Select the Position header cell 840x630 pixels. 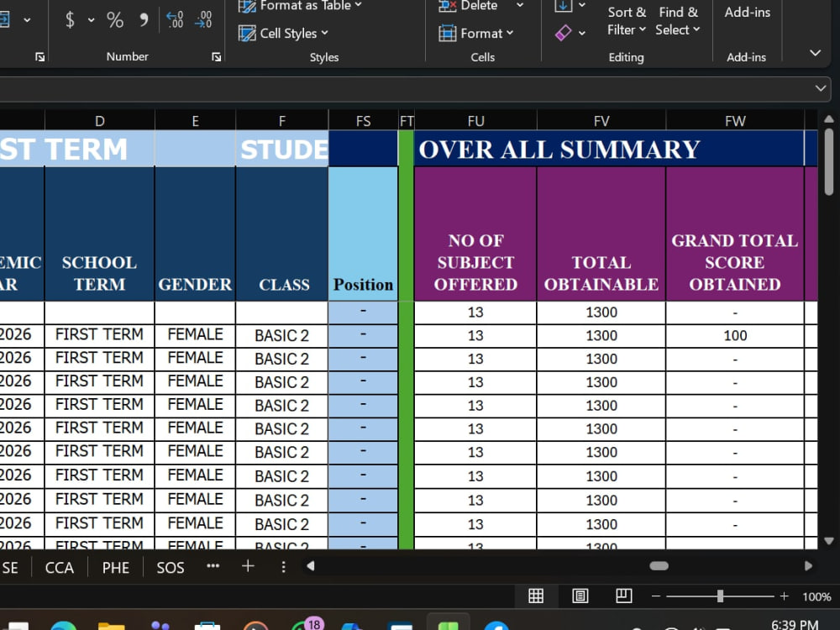click(363, 234)
